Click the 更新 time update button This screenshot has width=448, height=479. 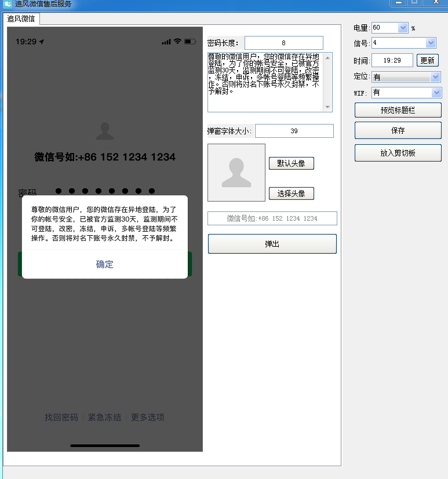(428, 60)
